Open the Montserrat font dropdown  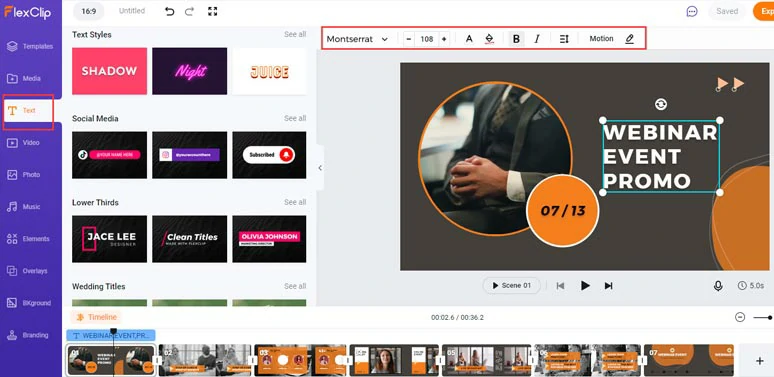(x=357, y=39)
